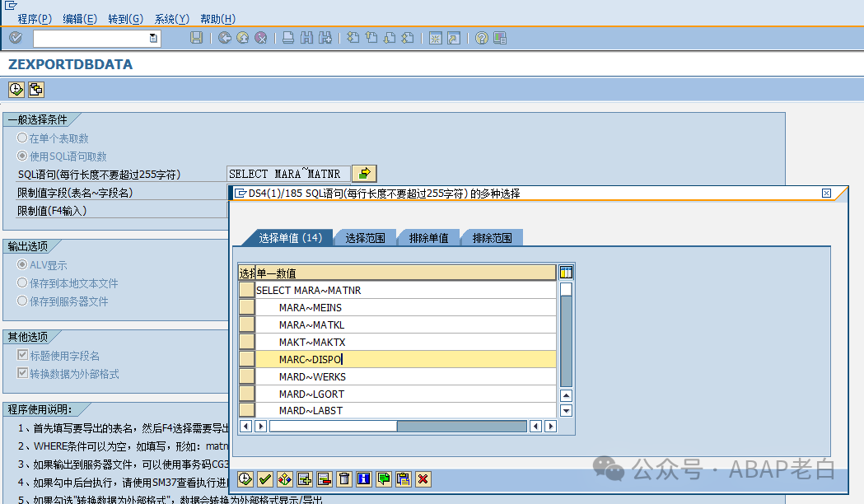Toggle 转换数据为外部格式 checkbox
864x504 pixels.
[22, 373]
